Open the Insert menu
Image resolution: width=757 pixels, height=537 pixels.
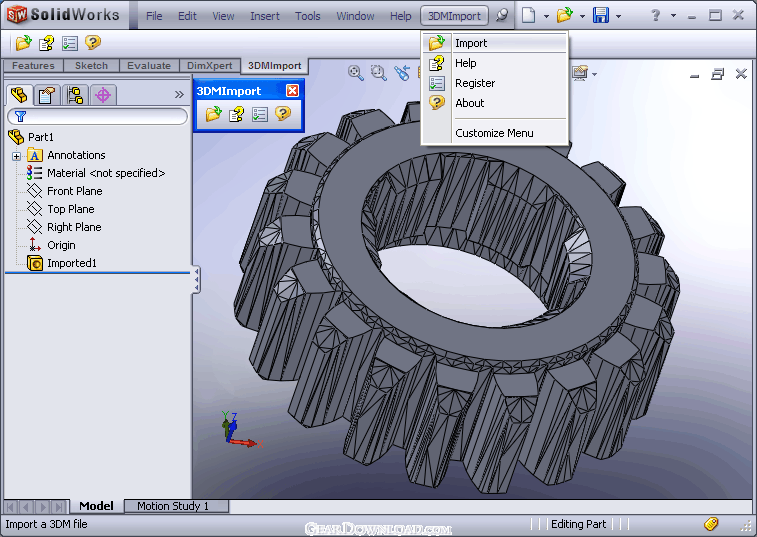click(x=265, y=16)
